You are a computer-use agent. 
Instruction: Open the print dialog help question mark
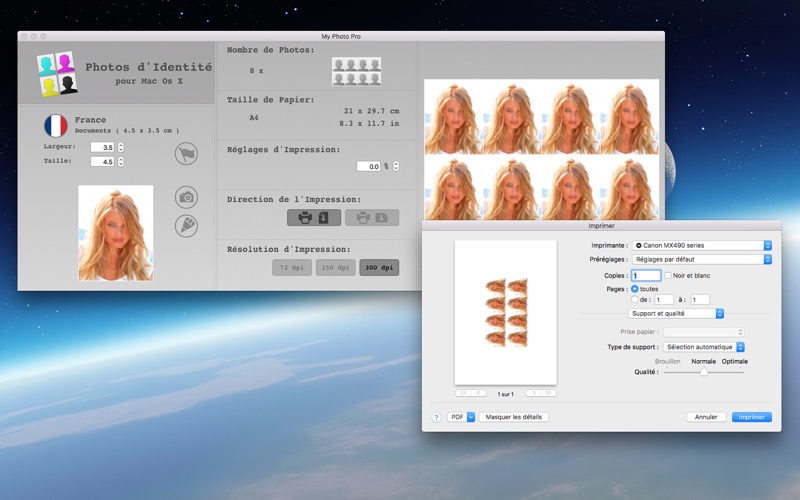coord(436,417)
